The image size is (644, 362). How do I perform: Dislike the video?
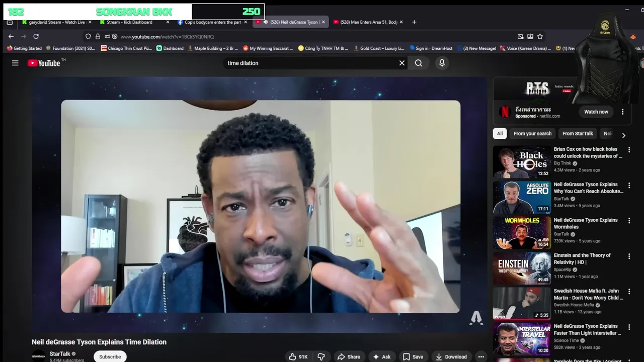tap(321, 356)
